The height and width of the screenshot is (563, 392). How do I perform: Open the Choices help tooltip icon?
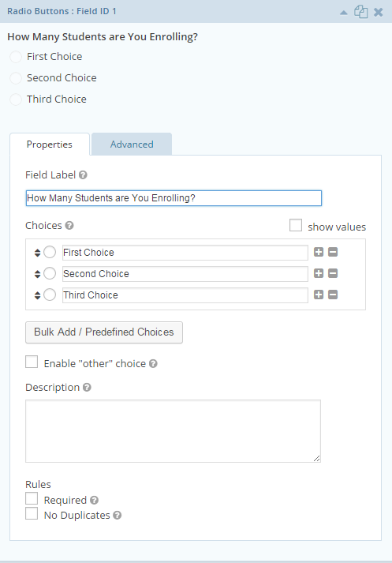69,226
